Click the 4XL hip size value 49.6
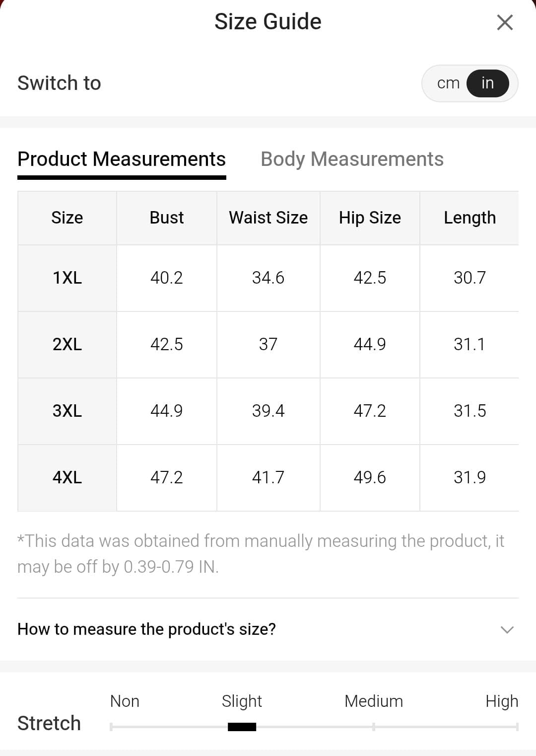This screenshot has height=756, width=536. click(x=370, y=478)
